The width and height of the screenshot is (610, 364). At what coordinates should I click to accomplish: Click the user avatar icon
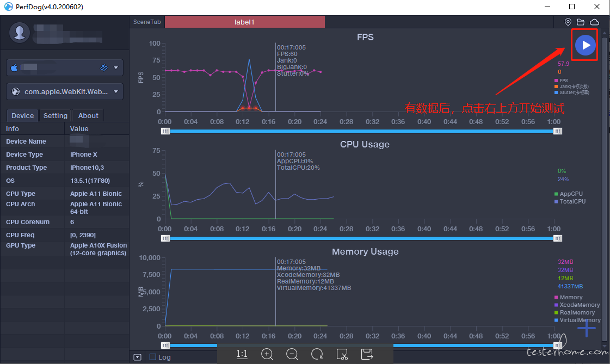pyautogui.click(x=20, y=32)
